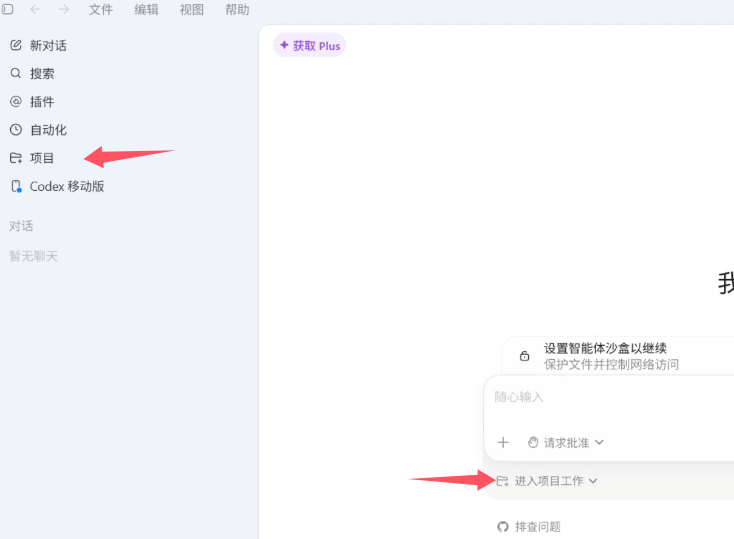
Task: Click the 保护文件并控制网络访问 description
Action: pyautogui.click(x=611, y=364)
